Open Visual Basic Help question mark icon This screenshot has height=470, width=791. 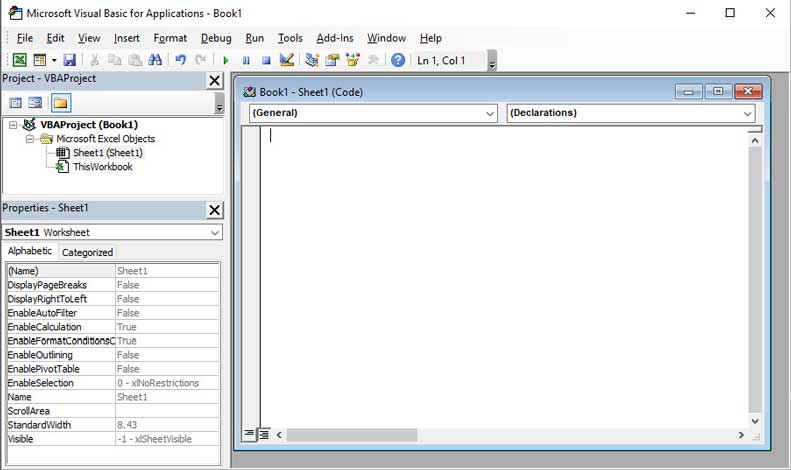[398, 60]
